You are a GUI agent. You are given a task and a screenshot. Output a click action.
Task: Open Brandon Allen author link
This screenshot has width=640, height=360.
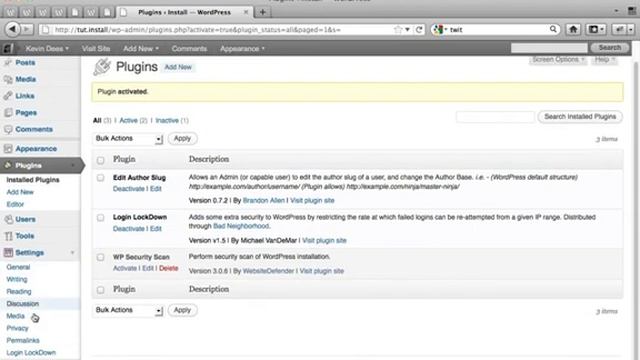[x=264, y=200]
